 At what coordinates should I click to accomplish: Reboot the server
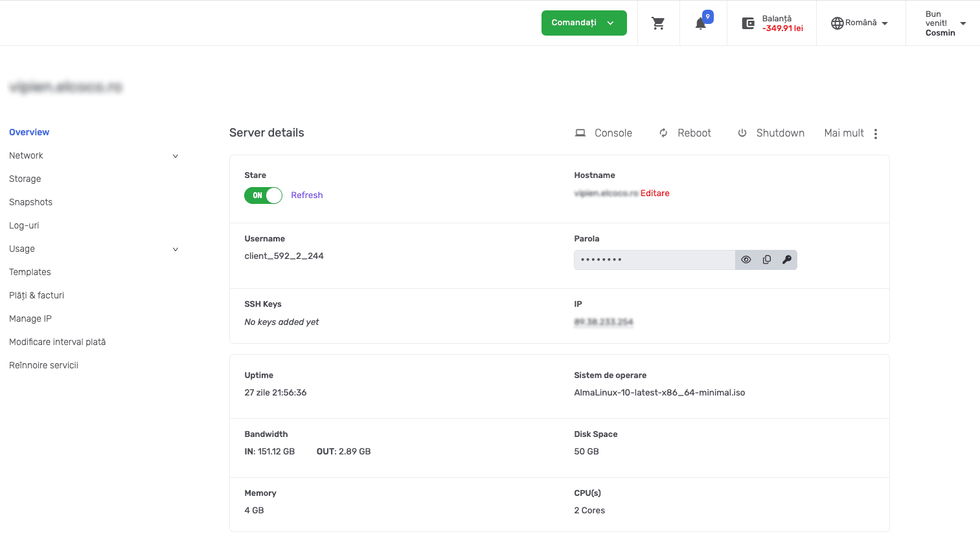(x=685, y=133)
